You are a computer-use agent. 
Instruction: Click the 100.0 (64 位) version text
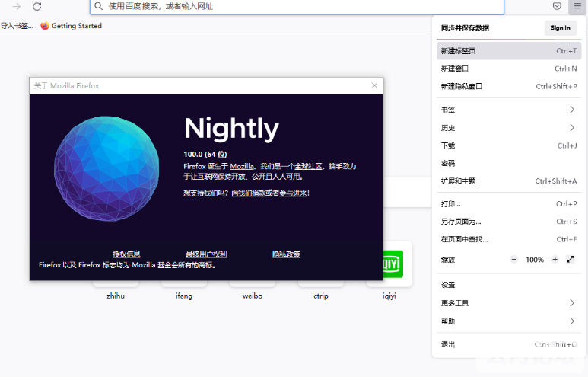205,155
